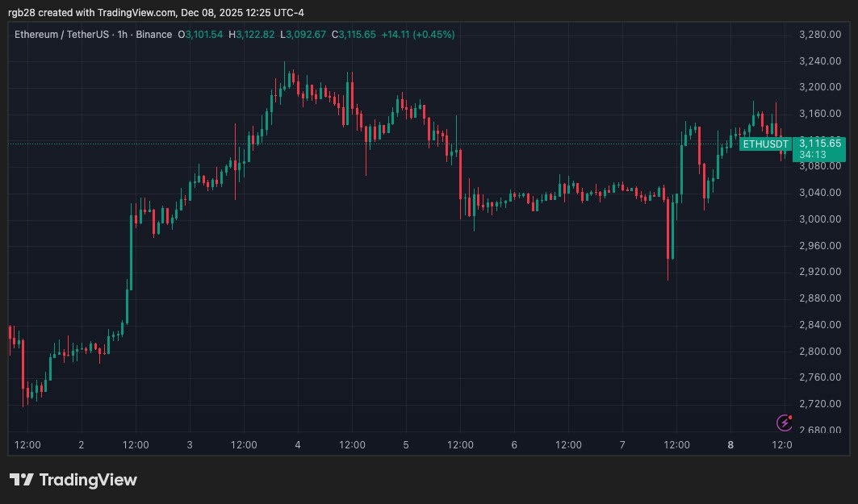
Task: Click the 2,760.00 price axis label
Action: pos(820,377)
